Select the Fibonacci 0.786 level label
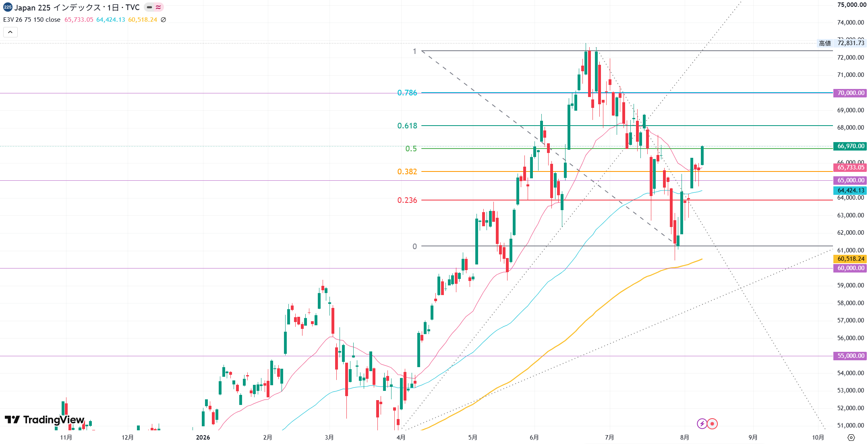This screenshot has width=868, height=444. 407,93
